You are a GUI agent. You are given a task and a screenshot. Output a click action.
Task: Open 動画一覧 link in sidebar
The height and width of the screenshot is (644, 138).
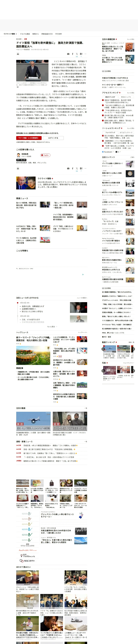[131, 342]
